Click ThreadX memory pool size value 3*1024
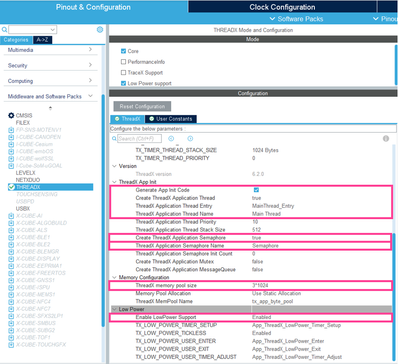The height and width of the screenshot is (364, 399). click(x=260, y=285)
